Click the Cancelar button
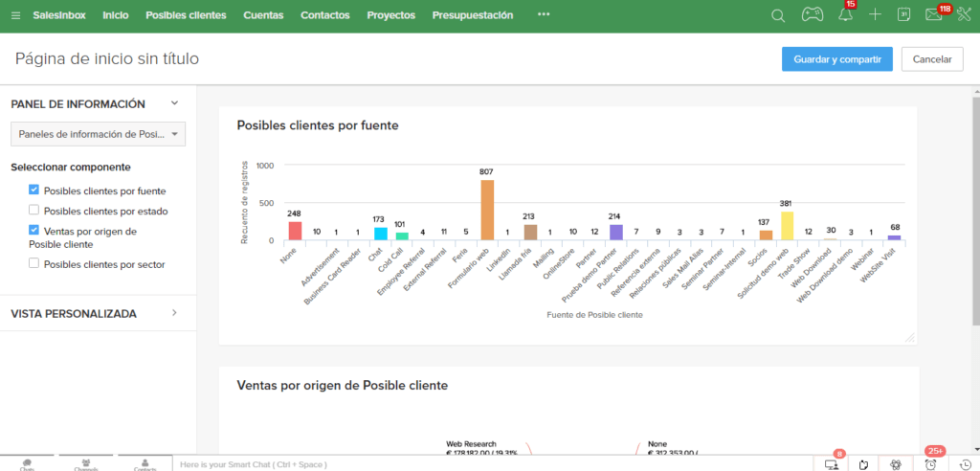Image resolution: width=980 pixels, height=471 pixels. click(932, 59)
